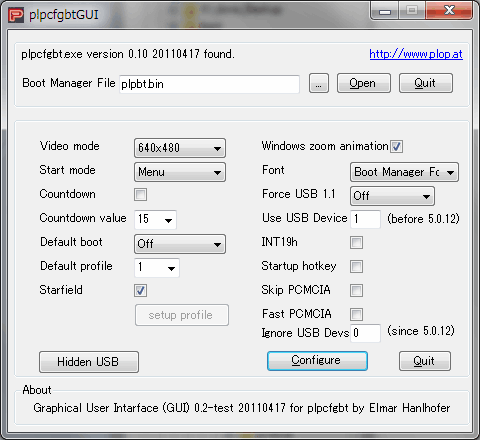This screenshot has height=440, width=480.
Task: Close the plpcfgbtGUI window
Action: click(449, 11)
